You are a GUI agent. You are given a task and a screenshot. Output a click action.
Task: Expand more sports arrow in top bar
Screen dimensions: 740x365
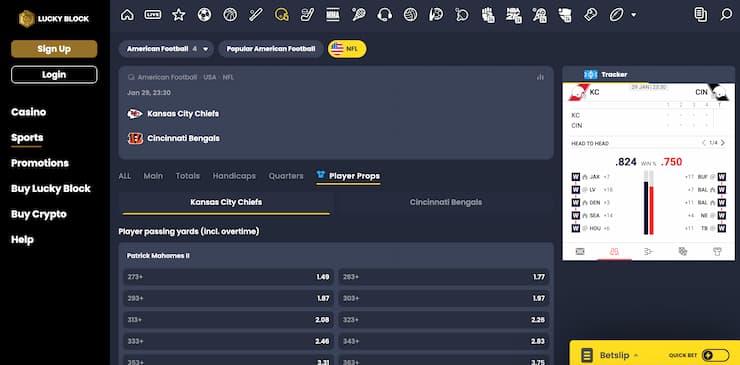[x=633, y=15]
